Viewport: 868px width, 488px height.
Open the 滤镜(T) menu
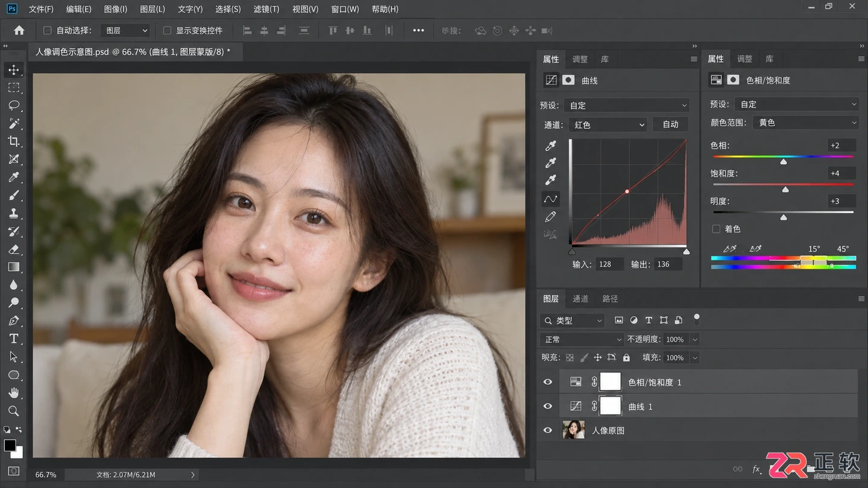point(266,9)
